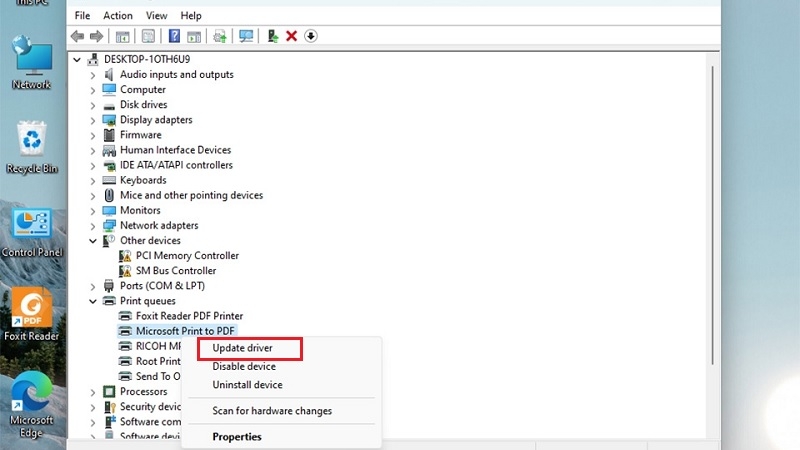Viewport: 800px width, 450px height.
Task: Click the Audio inputs and outputs speaker icon
Action: tap(109, 74)
